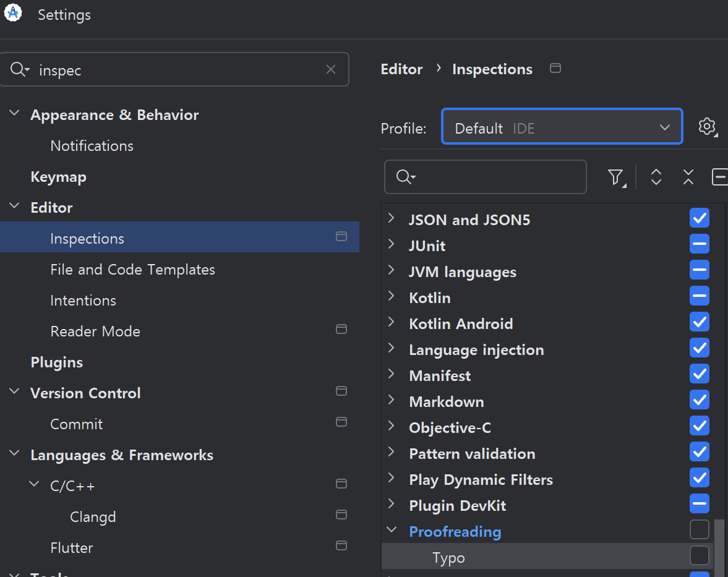Click the Android Studio logo icon
This screenshot has height=577, width=728.
click(x=13, y=14)
